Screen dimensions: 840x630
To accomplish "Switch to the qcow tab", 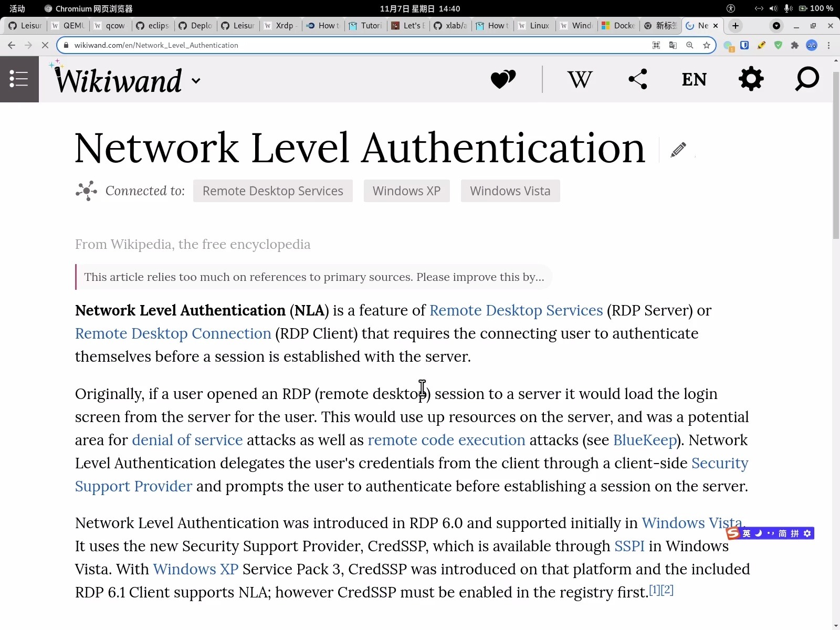I will pyautogui.click(x=111, y=25).
